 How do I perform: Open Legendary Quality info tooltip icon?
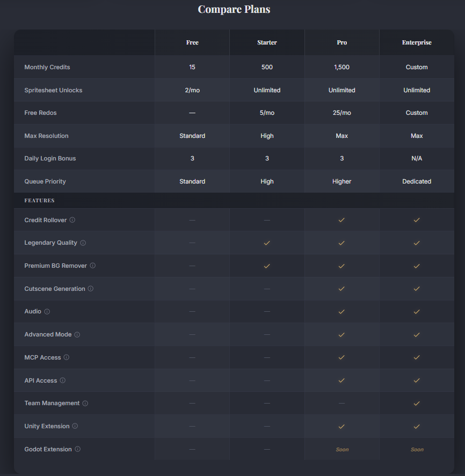pos(83,243)
